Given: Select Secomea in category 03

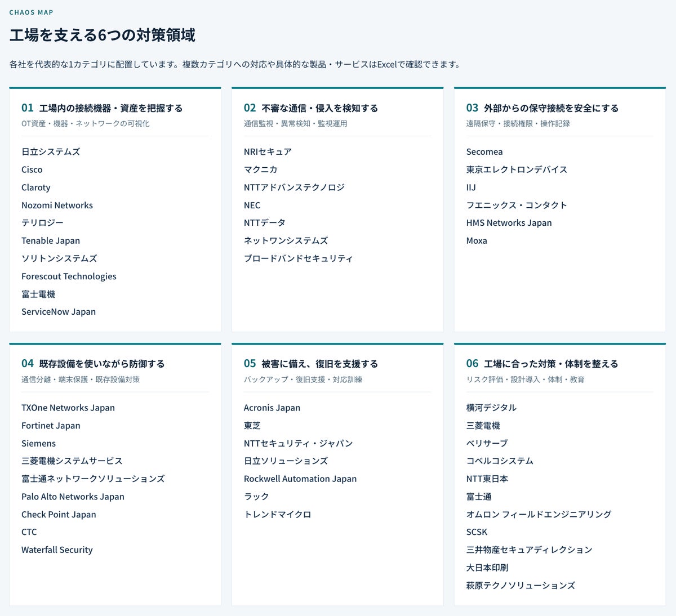Looking at the screenshot, I should coord(484,151).
